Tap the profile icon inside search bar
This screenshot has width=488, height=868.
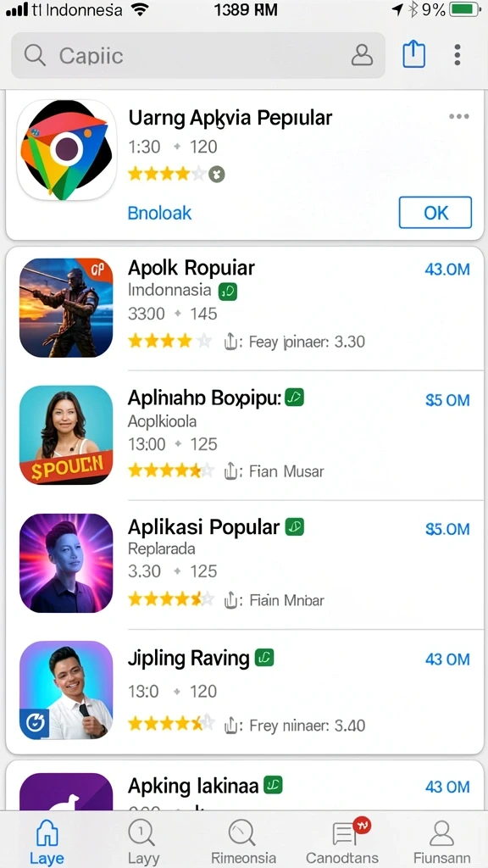tap(362, 55)
